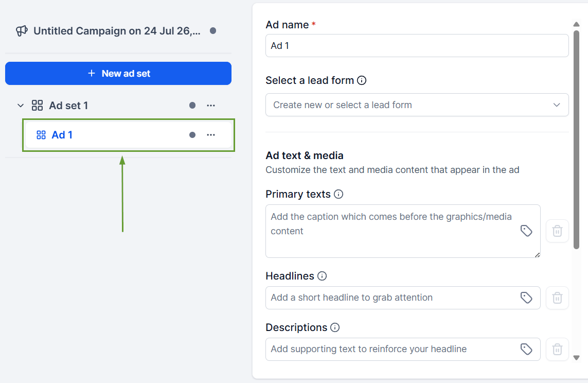Click the scrollbar down arrow
588x383 pixels.
(x=576, y=357)
